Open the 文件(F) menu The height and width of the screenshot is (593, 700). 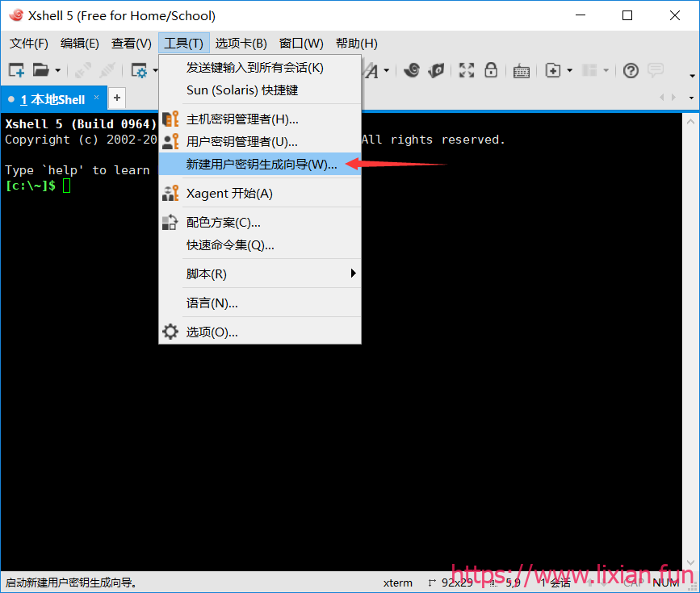click(29, 44)
